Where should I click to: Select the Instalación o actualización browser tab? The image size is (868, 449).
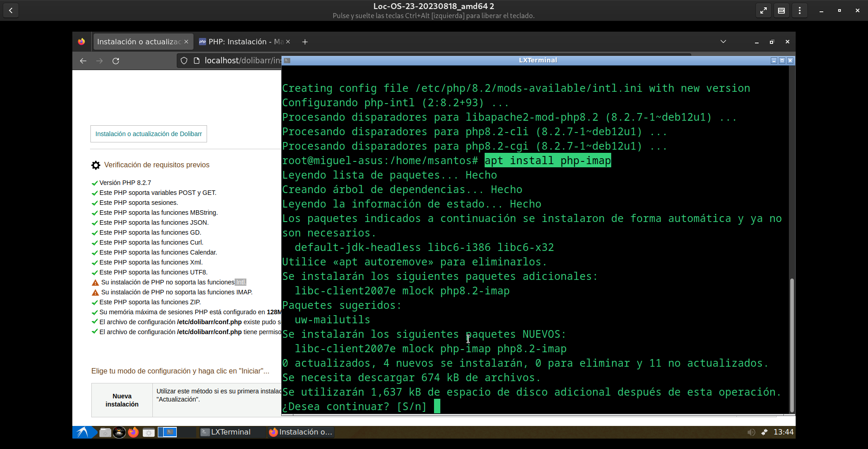coord(139,42)
